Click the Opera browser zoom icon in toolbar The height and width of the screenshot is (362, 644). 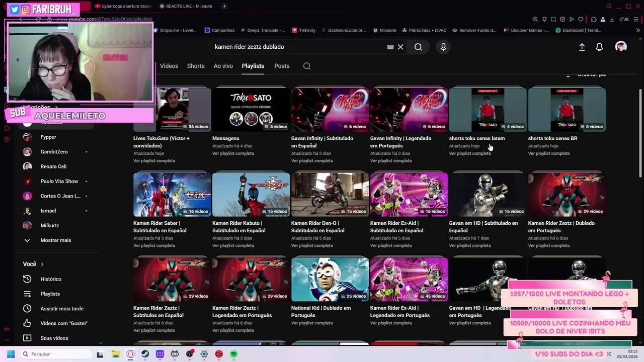pos(535,20)
